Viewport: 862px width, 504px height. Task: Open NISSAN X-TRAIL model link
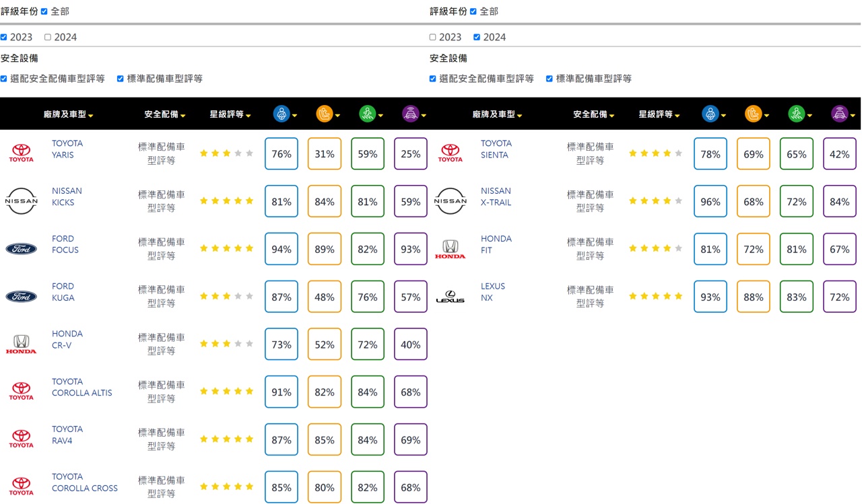[x=496, y=196]
